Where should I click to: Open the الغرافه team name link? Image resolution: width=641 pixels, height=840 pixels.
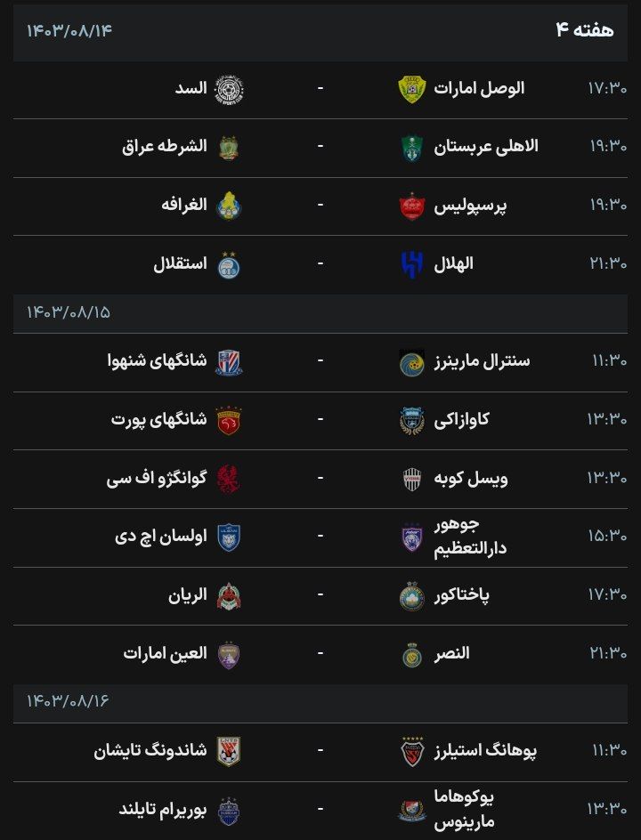pos(184,206)
